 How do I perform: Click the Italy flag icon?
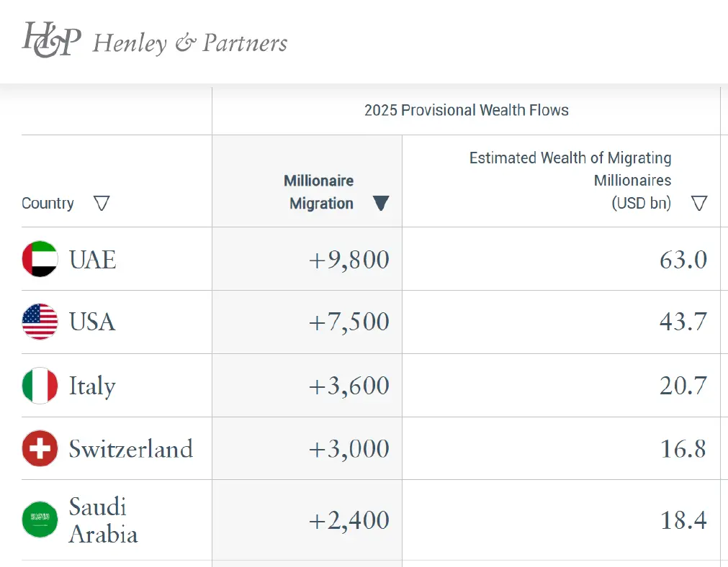tap(40, 386)
